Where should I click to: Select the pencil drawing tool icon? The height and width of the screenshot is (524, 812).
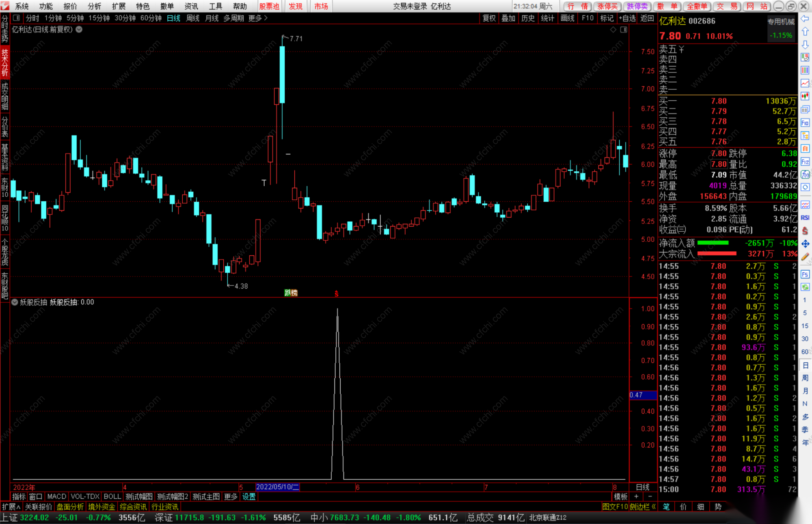pos(805,257)
